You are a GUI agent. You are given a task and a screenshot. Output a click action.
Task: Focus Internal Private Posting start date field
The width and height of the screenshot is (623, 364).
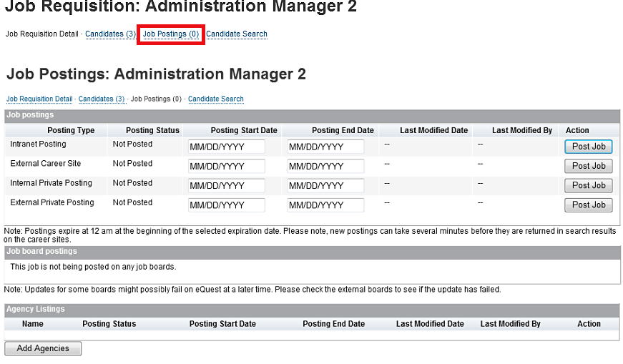[x=227, y=186]
